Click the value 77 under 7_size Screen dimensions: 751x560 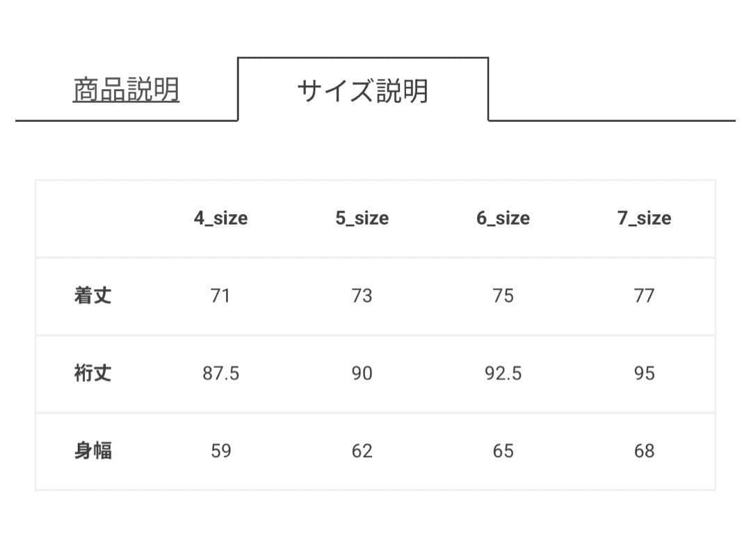tap(644, 296)
